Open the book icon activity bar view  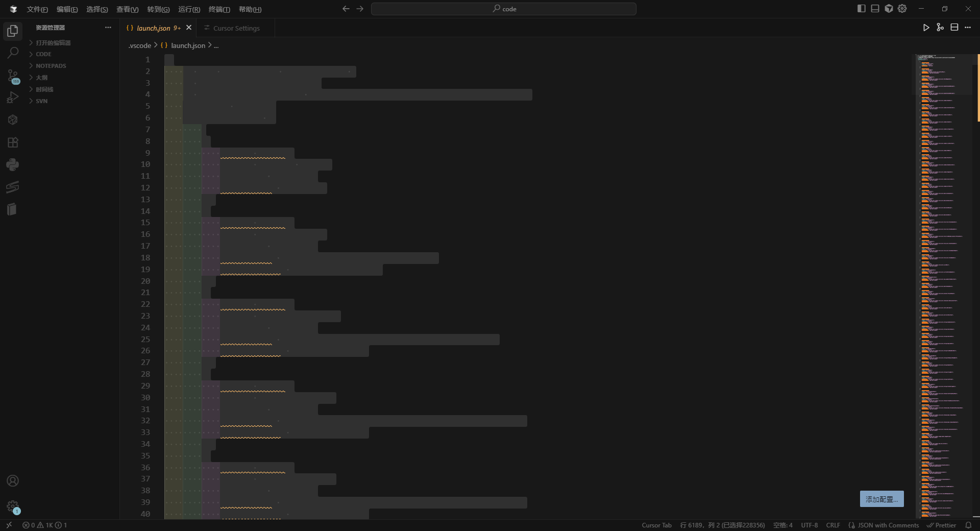point(13,209)
